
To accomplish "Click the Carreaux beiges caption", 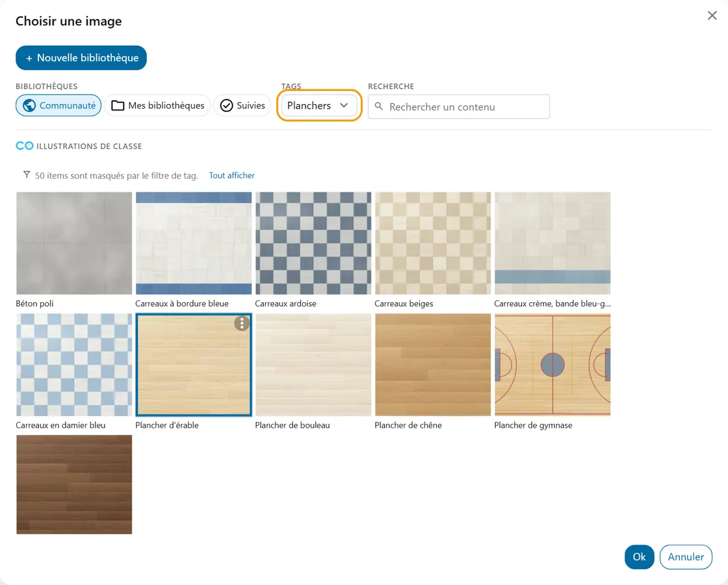I will point(404,304).
